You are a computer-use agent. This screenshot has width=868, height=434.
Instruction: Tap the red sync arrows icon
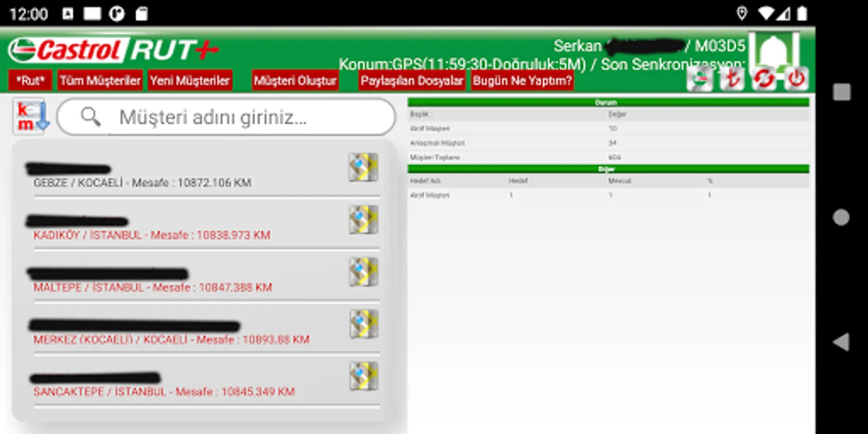pos(764,79)
